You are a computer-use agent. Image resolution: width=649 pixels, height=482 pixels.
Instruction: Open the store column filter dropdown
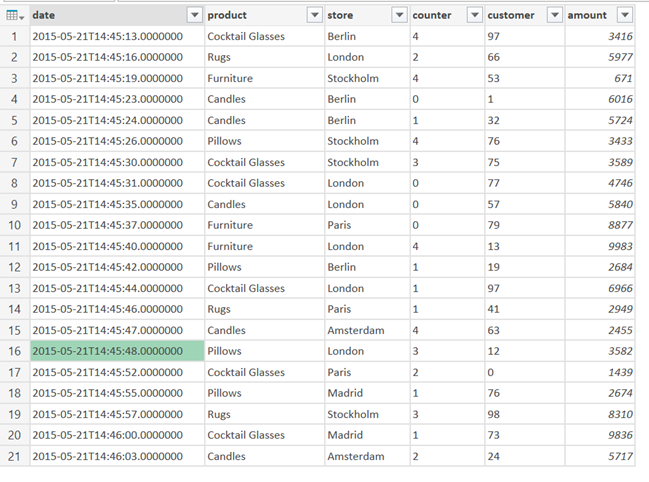pos(399,15)
